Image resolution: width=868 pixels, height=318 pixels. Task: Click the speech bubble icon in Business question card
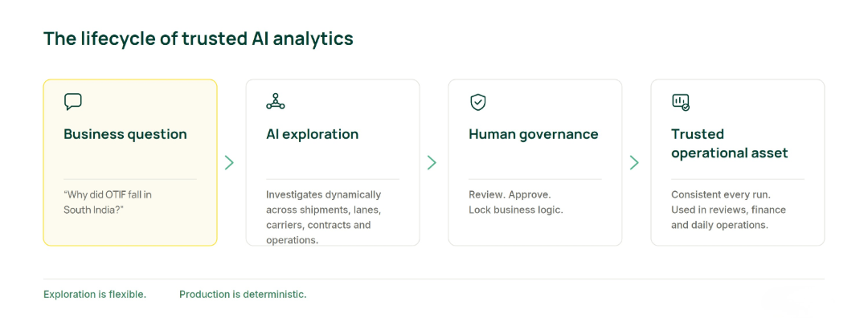pos(73,102)
